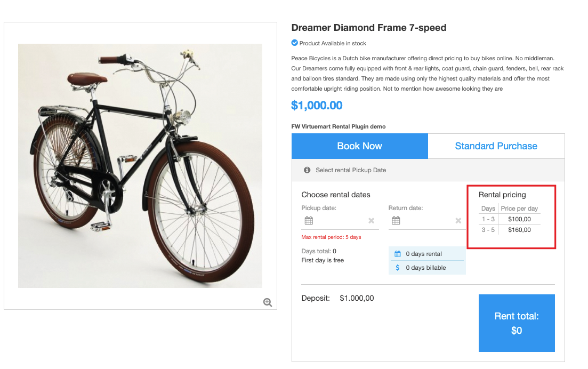Click the blue stock availability checkmark icon
Image resolution: width=588 pixels, height=369 pixels.
point(294,43)
